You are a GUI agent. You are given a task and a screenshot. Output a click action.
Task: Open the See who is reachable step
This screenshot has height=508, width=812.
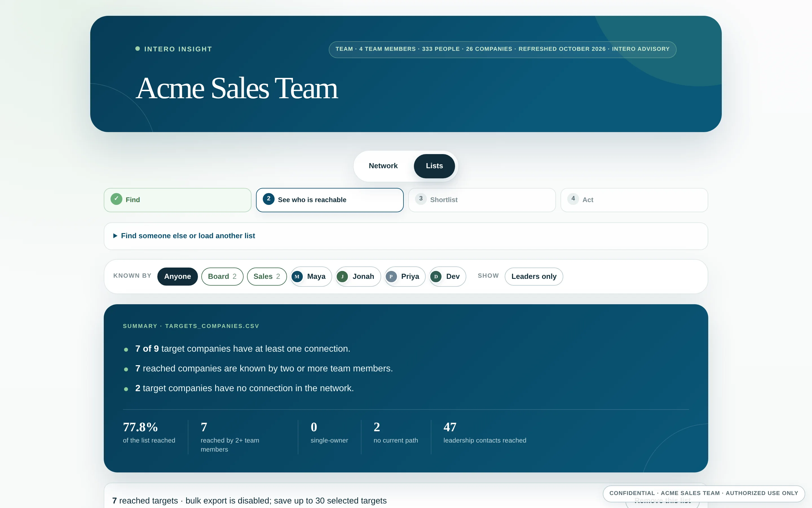click(x=330, y=200)
